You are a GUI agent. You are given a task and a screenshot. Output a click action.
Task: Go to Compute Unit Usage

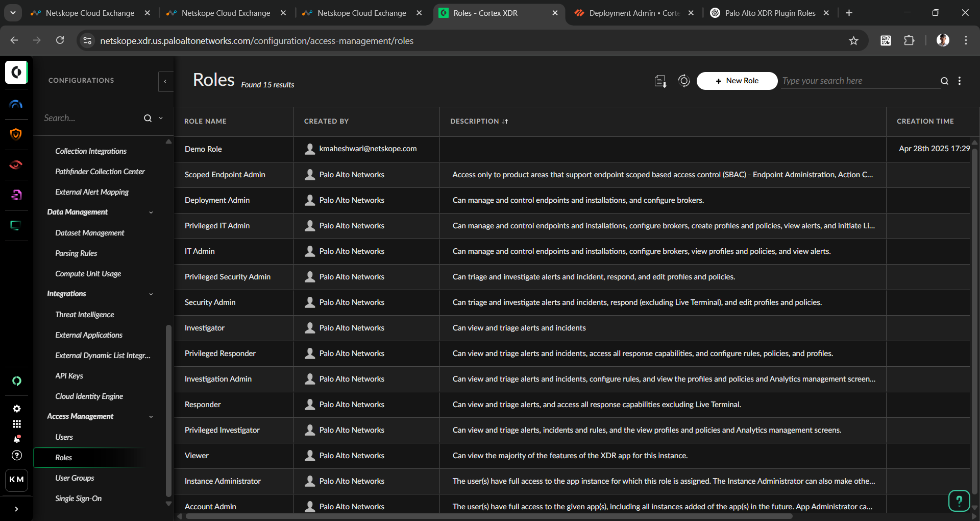tap(88, 274)
